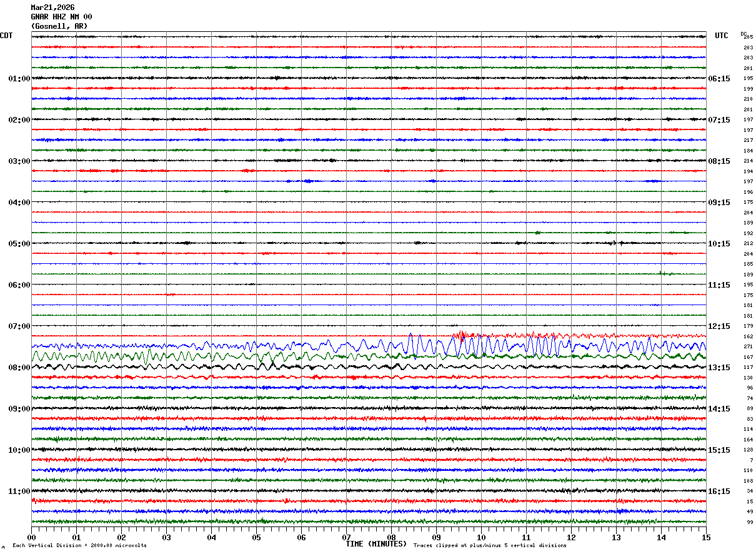
Task: Click the DC offset value 128
Action: click(x=748, y=450)
